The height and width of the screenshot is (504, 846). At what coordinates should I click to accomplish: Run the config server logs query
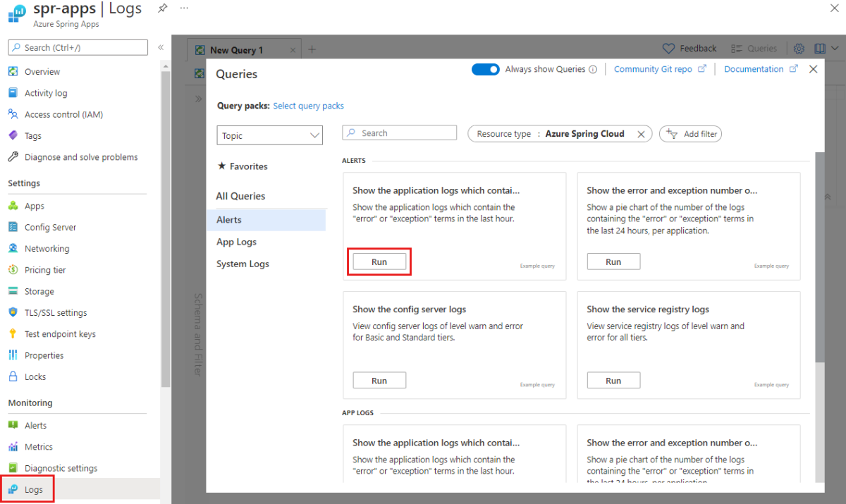click(x=379, y=381)
